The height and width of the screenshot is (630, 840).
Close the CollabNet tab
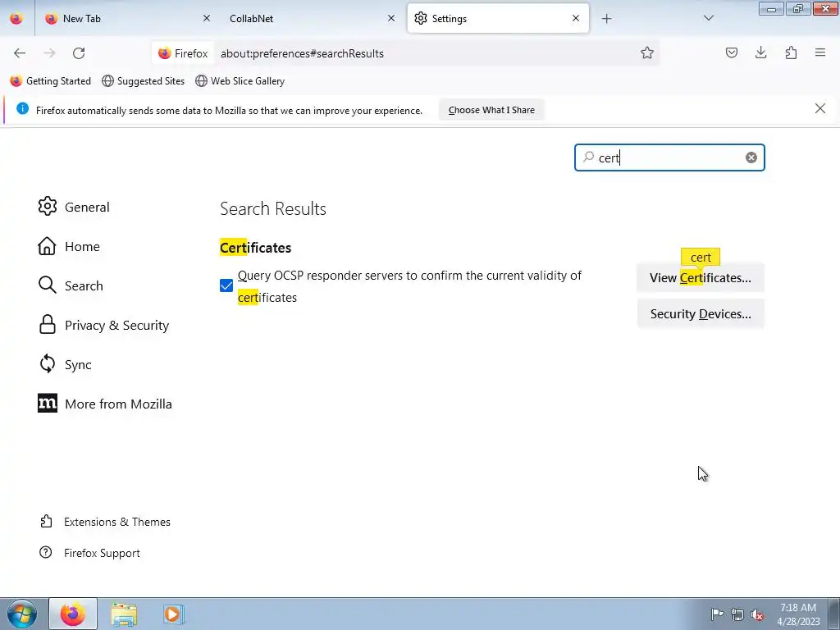pyautogui.click(x=391, y=18)
